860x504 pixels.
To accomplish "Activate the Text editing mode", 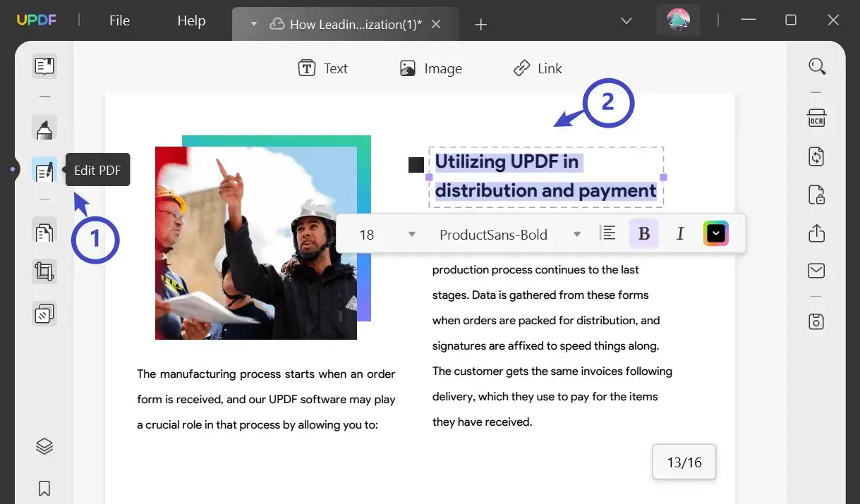I will coord(323,68).
